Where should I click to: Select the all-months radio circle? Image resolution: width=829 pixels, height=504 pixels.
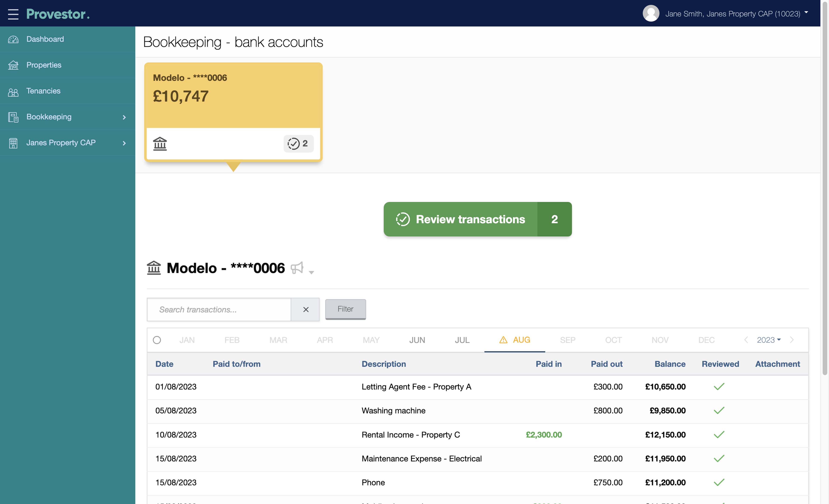(157, 340)
